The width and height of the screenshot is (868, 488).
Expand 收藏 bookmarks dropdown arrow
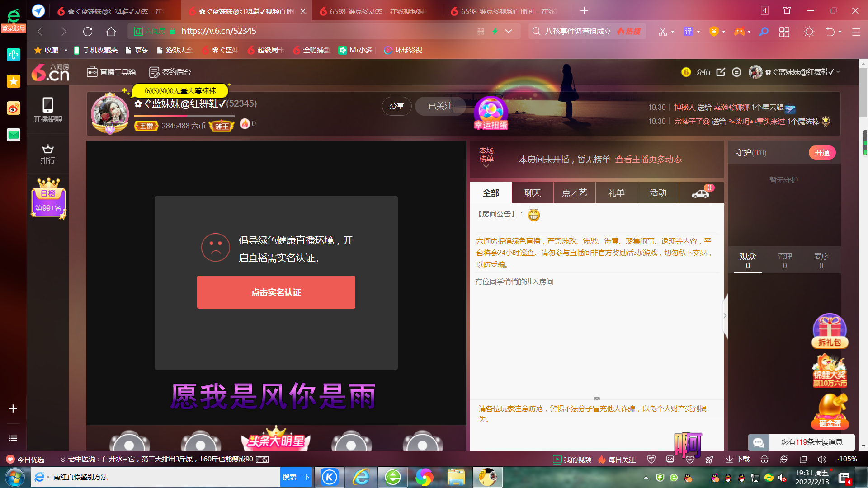66,50
